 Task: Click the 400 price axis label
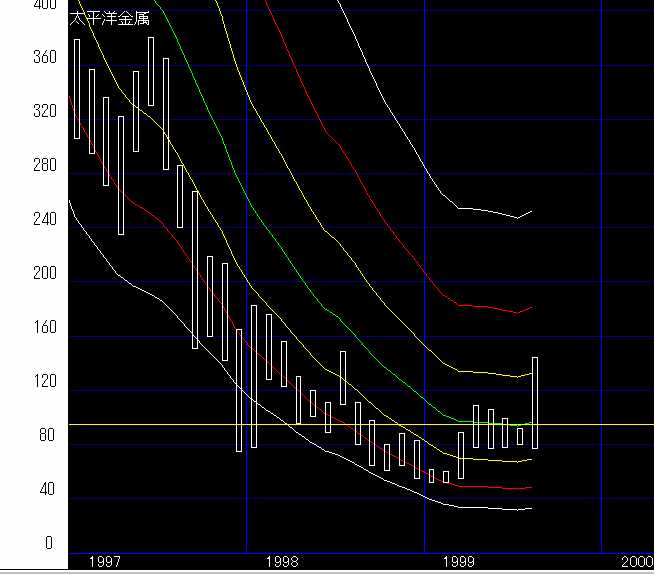pos(43,5)
